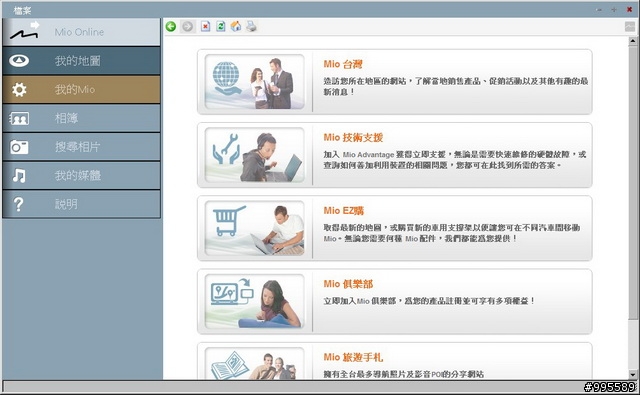
Task: Click the globe thumbnail for Mio 台灣
Action: (255, 82)
